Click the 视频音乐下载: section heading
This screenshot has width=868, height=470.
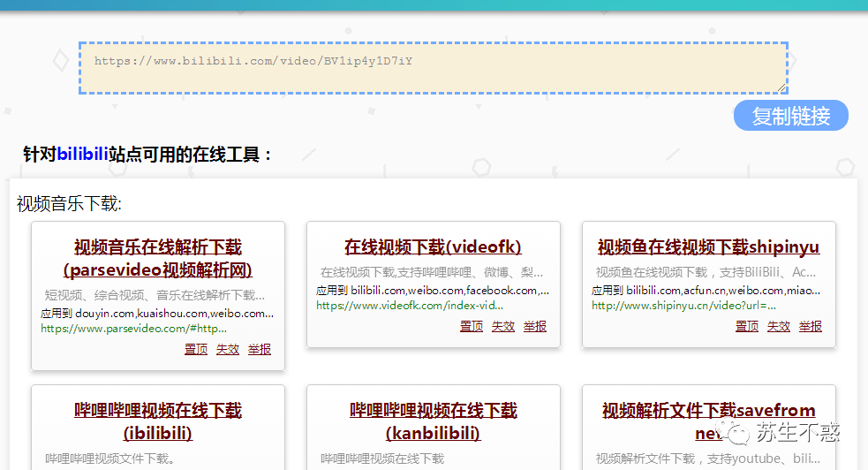click(69, 204)
